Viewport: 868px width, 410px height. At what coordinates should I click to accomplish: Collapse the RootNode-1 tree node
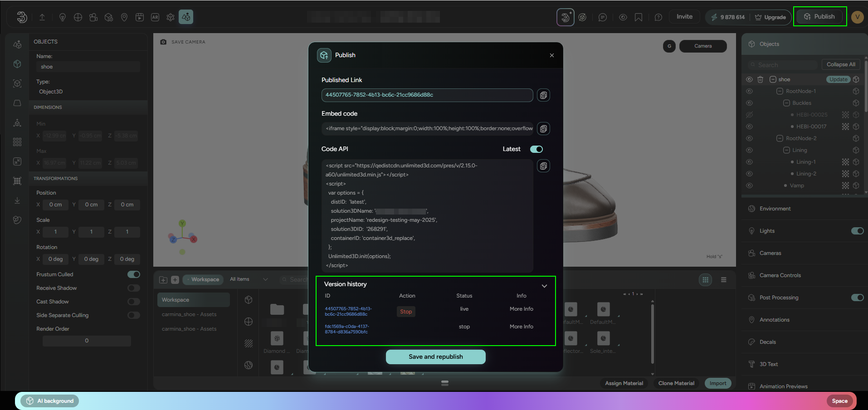pos(780,91)
